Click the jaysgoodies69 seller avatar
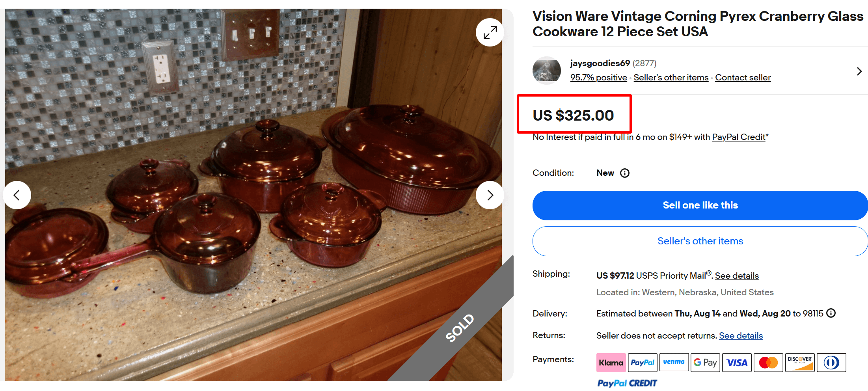This screenshot has height=391, width=868. 547,70
